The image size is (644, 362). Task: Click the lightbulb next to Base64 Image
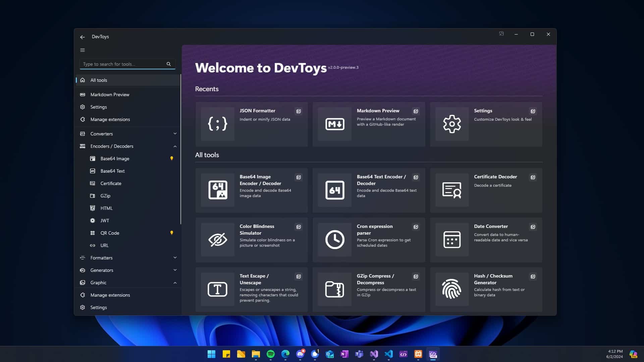pos(172,158)
